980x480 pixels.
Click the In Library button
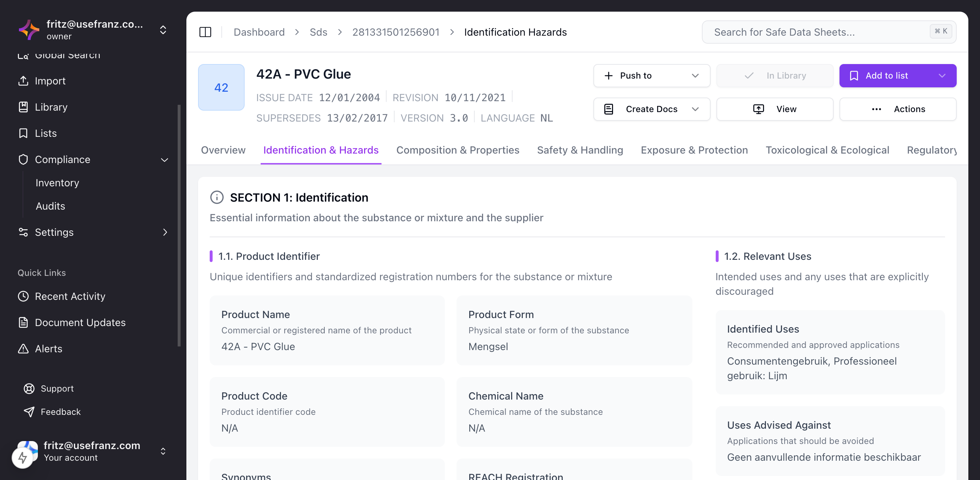coord(775,76)
